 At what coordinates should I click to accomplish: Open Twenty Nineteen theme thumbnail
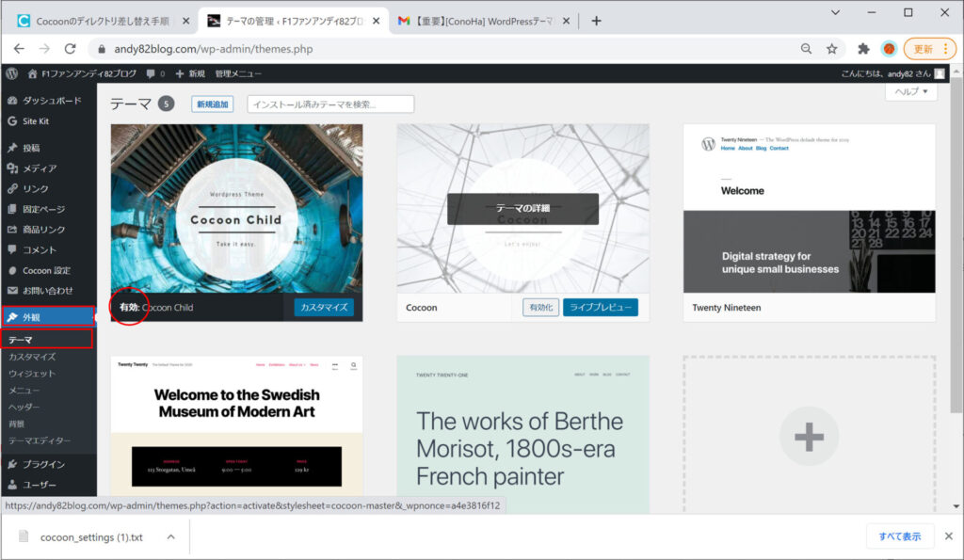point(809,208)
